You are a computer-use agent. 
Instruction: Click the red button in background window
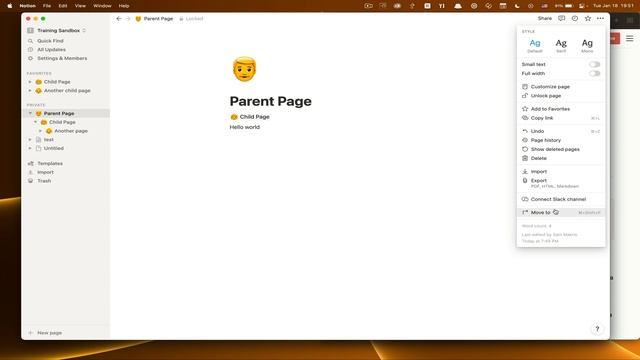[615, 39]
